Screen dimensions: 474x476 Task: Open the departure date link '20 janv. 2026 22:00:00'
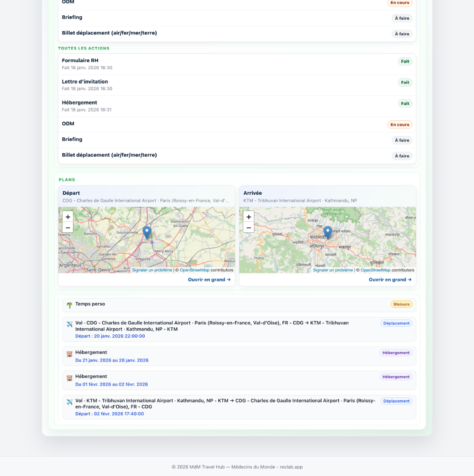click(x=110, y=336)
